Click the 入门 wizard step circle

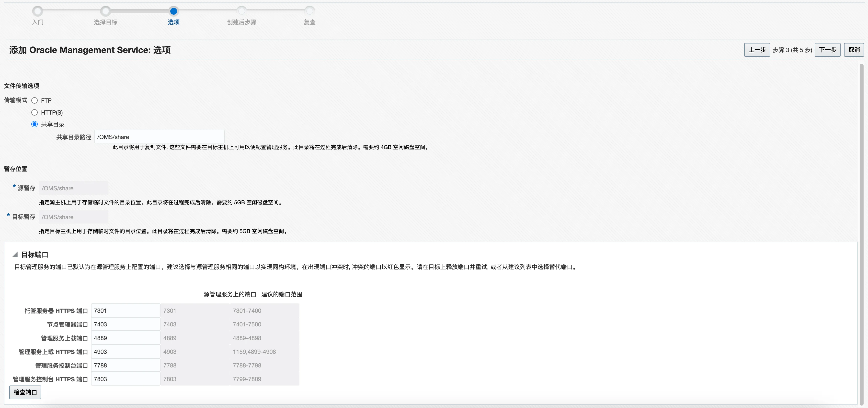coord(38,11)
